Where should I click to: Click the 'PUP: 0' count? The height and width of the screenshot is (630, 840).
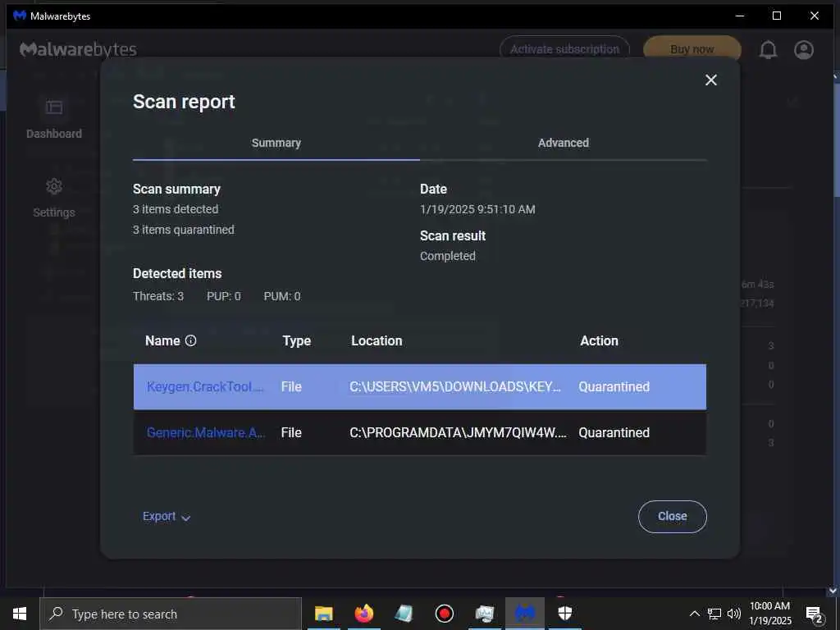click(x=224, y=296)
